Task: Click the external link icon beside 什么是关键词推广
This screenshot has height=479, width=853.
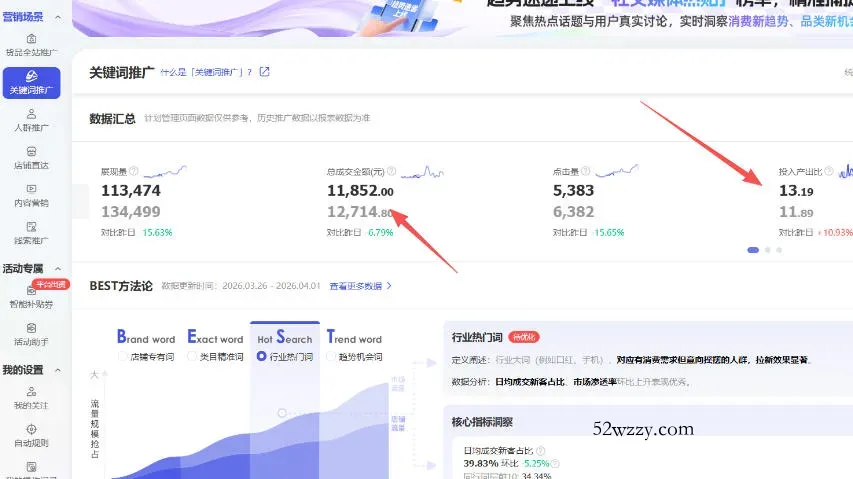Action: [264, 72]
